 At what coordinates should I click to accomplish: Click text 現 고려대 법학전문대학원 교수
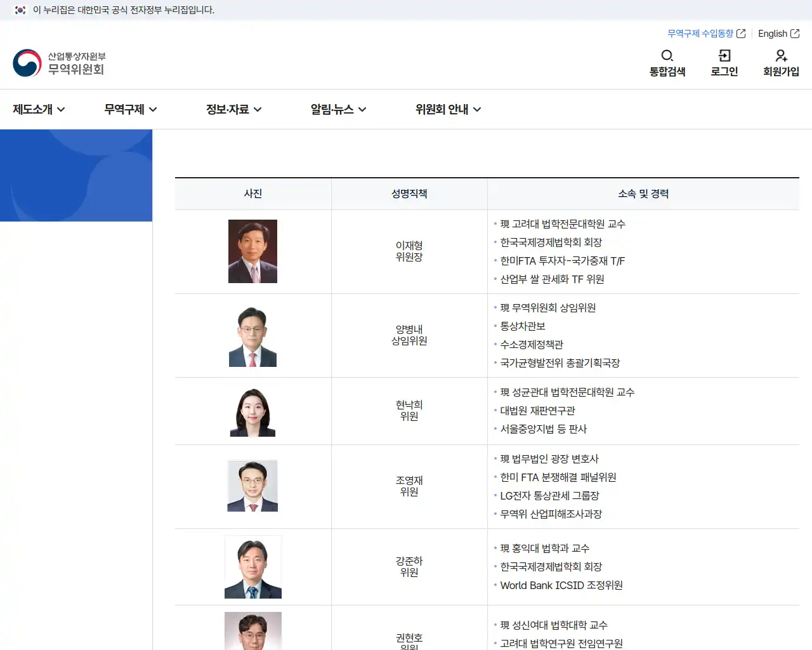click(x=563, y=224)
